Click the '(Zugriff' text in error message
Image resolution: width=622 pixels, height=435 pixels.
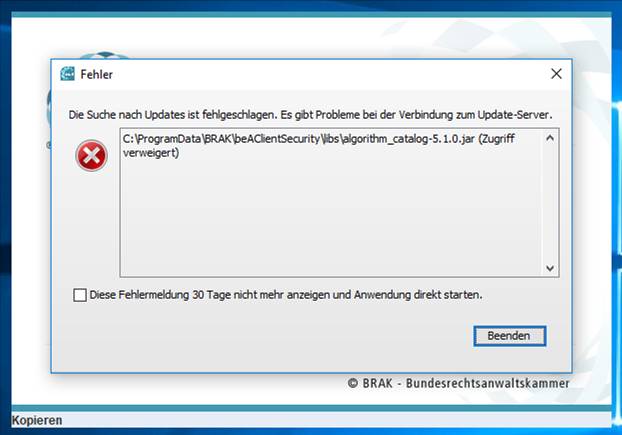[x=497, y=139]
